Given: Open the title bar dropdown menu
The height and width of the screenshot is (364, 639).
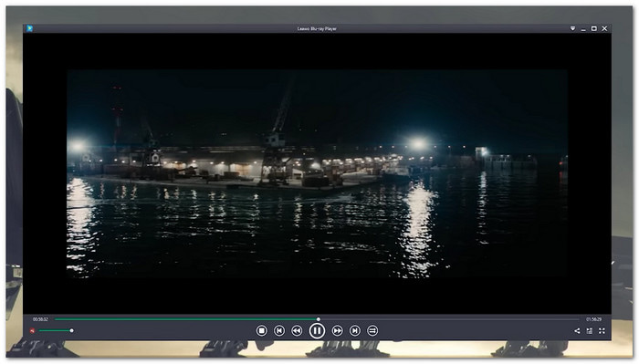Looking at the screenshot, I should pos(572,28).
